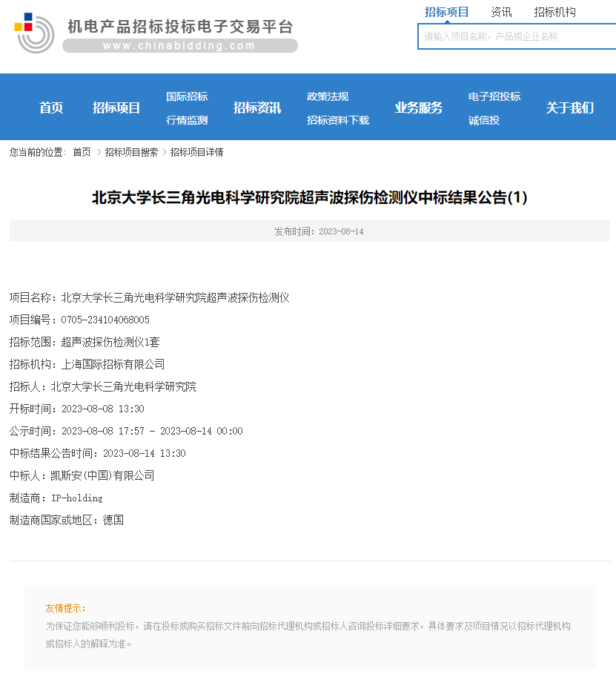616x683 pixels.
Task: Click the manufacturer name IP-holding
Action: (77, 498)
